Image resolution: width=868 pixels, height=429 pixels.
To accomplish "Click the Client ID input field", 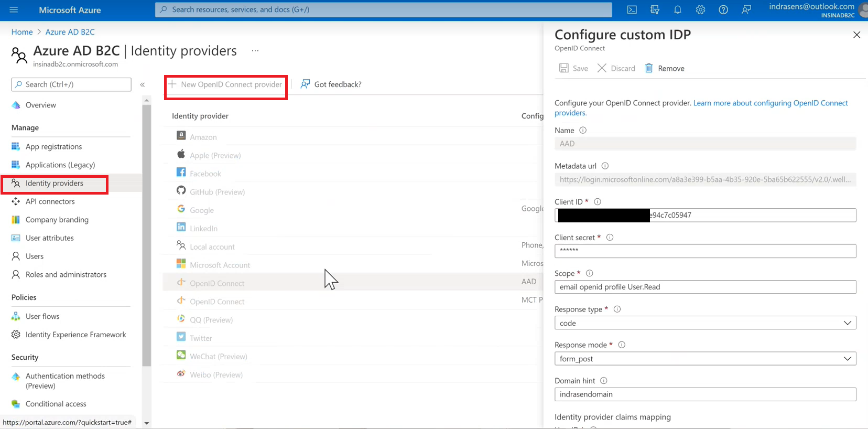I will point(706,215).
